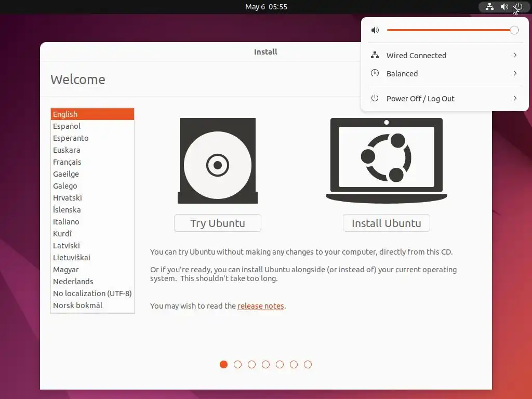Click the CD disc image above Try Ubuntu
This screenshot has width=532, height=399.
[218, 161]
